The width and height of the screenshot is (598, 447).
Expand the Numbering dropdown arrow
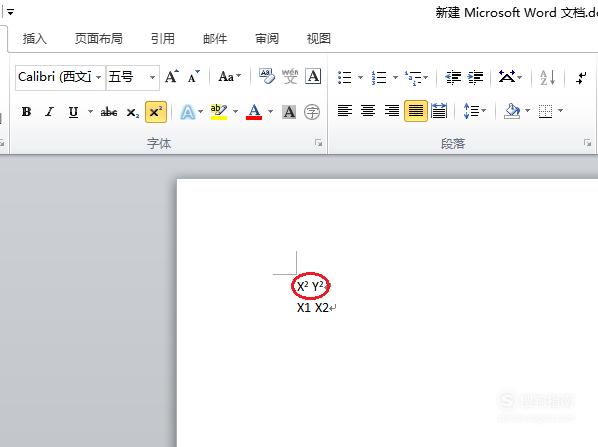(x=395, y=77)
